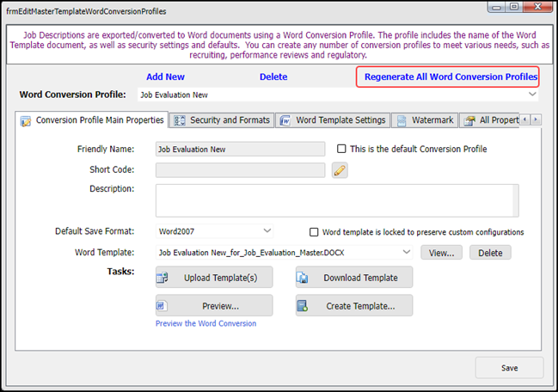This screenshot has width=558, height=392.
Task: Close the dialog with the red X
Action: click(x=537, y=7)
